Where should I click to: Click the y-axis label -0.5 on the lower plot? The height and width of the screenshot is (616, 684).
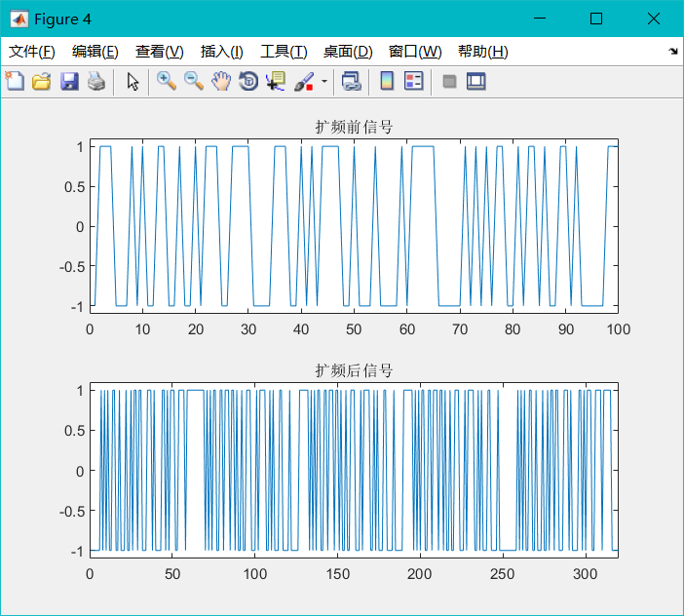72,512
